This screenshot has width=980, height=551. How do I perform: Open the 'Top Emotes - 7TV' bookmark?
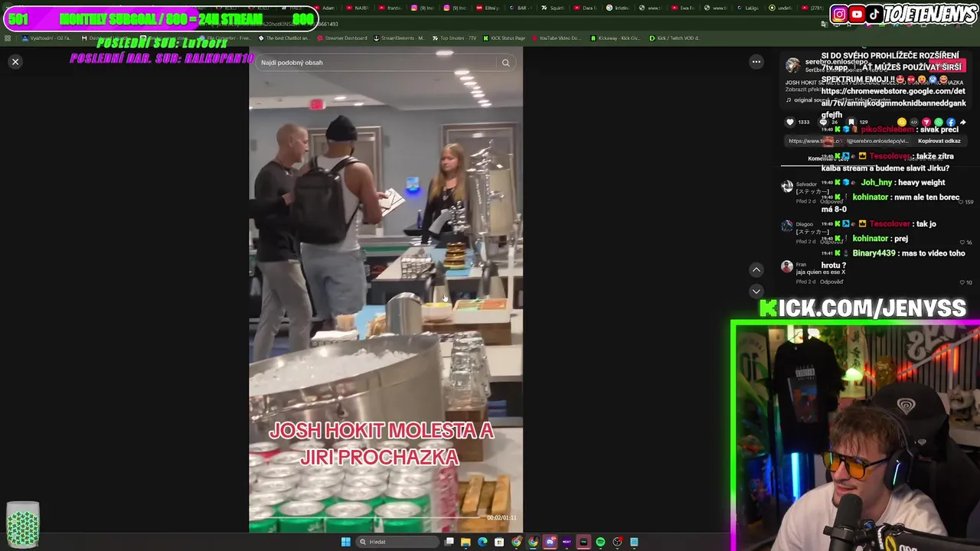[453, 37]
